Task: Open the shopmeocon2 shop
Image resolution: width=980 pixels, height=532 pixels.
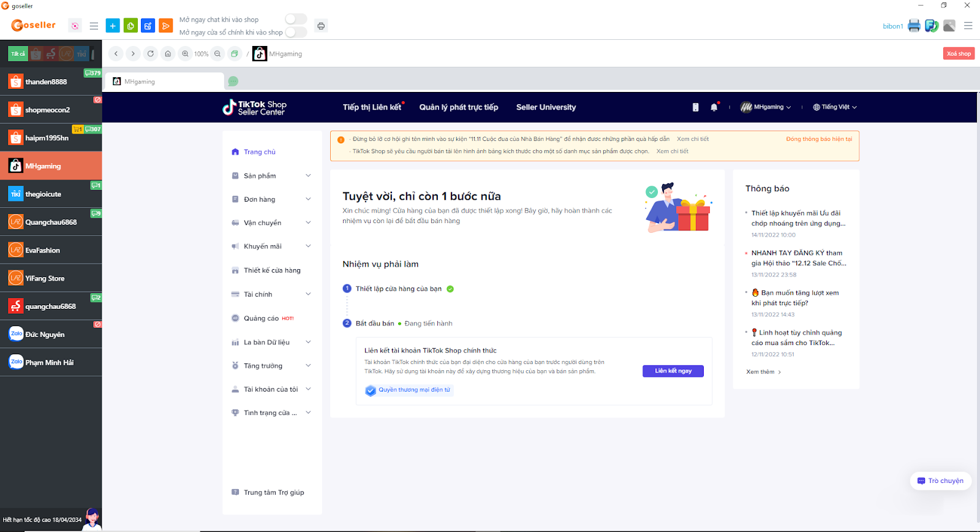Action: click(51, 110)
